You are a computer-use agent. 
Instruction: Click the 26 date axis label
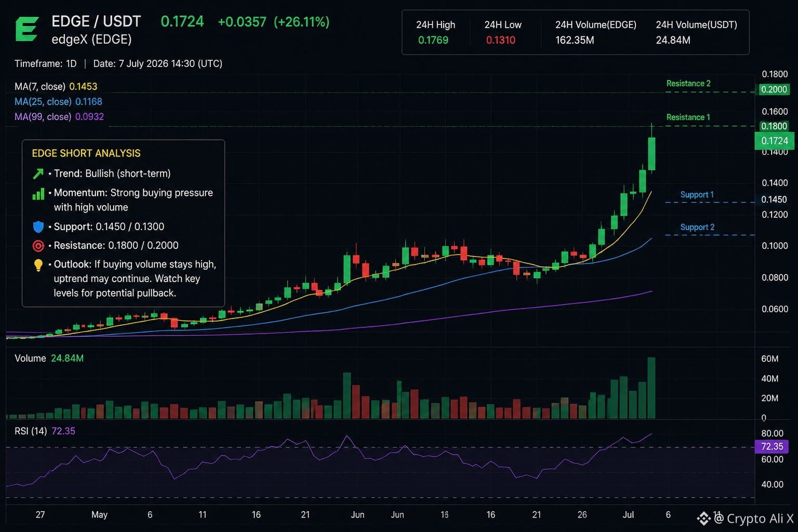pyautogui.click(x=582, y=515)
